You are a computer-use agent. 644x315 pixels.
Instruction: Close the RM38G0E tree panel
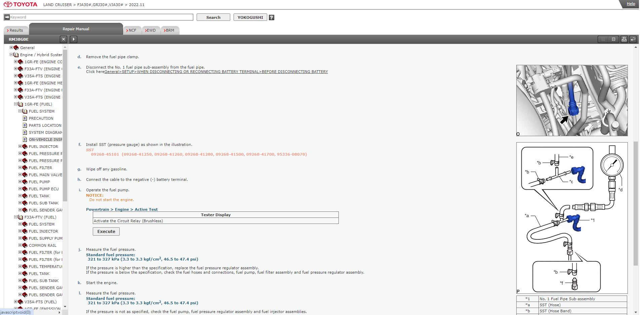(x=64, y=39)
